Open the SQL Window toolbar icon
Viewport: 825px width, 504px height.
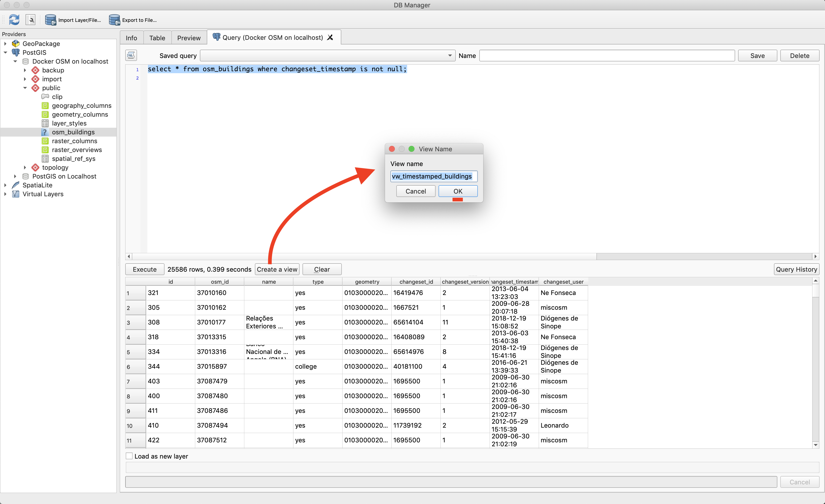(x=30, y=20)
